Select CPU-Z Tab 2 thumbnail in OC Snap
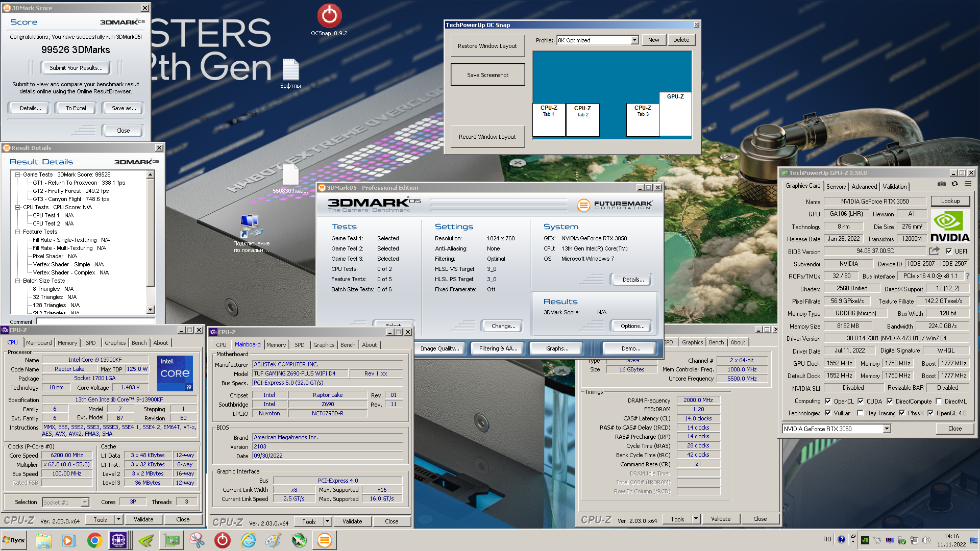This screenshot has height=551, width=980. (582, 120)
